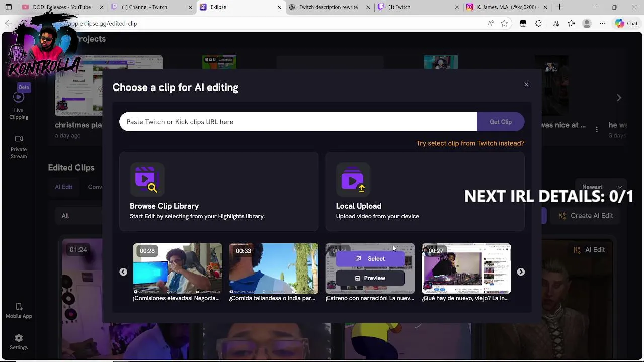Open browser favorites list icon
This screenshot has width=644, height=362.
(571, 23)
